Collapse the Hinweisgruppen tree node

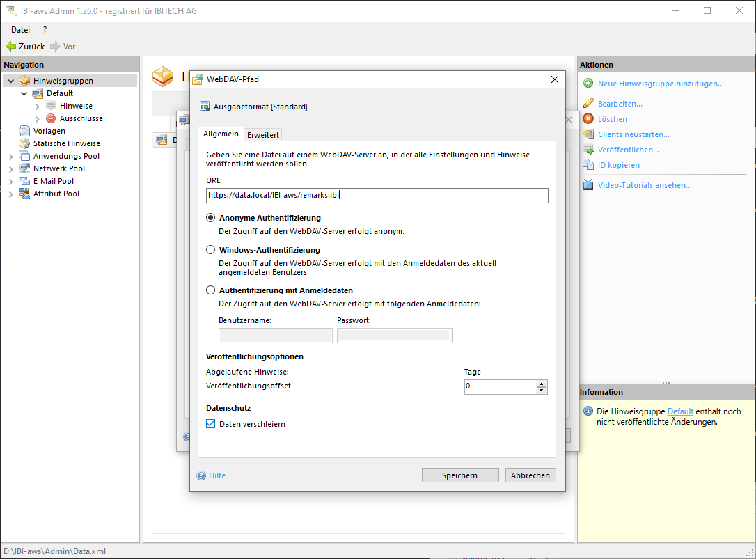coord(11,81)
